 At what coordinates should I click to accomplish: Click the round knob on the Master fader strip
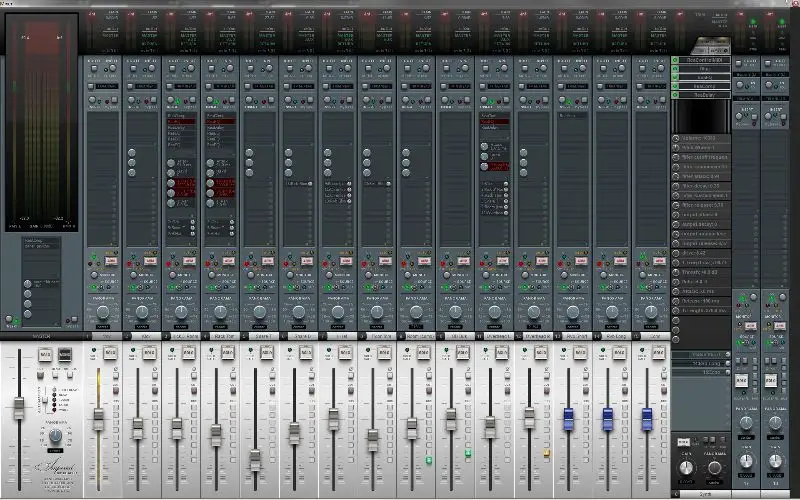click(x=56, y=437)
